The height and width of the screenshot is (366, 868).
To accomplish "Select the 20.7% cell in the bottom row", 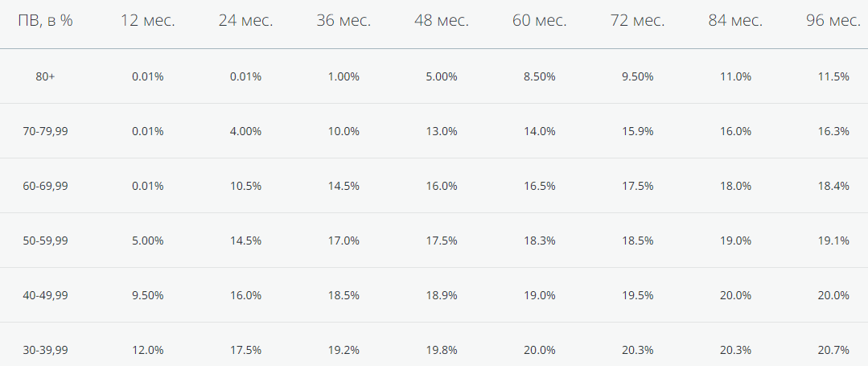I will 833,350.
